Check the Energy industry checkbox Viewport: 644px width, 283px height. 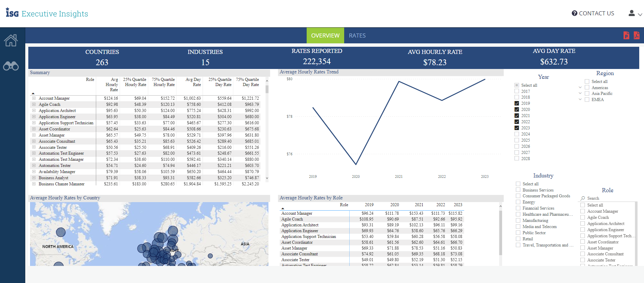[518, 202]
